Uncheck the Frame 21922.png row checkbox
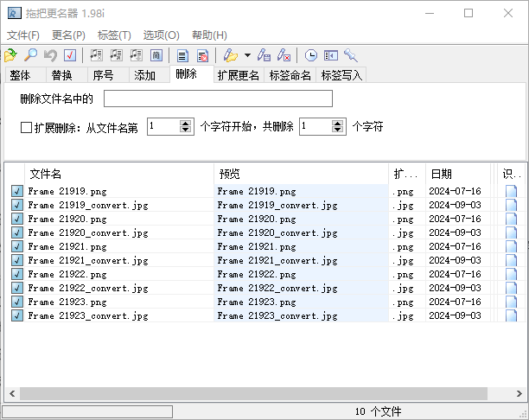Image resolution: width=529 pixels, height=420 pixels. pyautogui.click(x=17, y=274)
